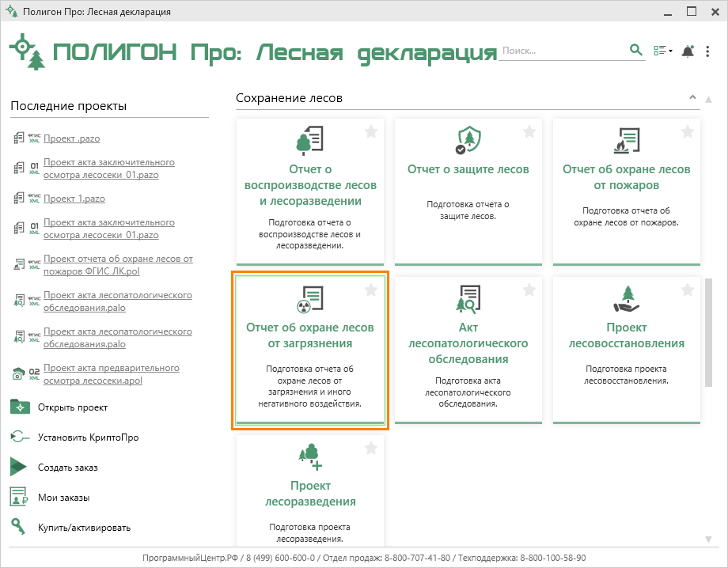Open the view mode list dropdown
Image resolution: width=728 pixels, height=568 pixels.
662,51
